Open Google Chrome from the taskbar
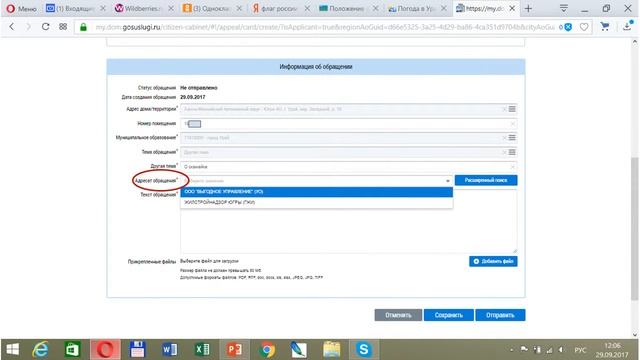 coord(267,350)
